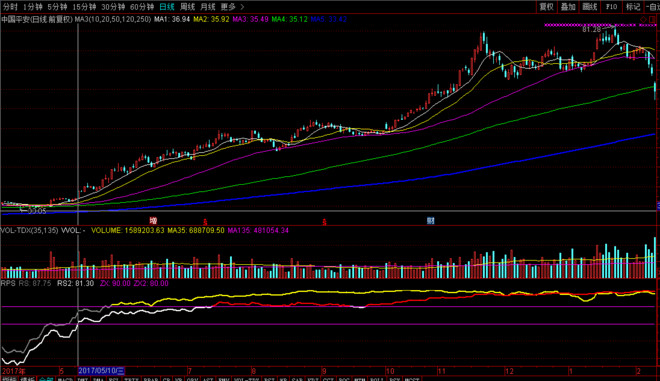Toggle the 复权 price adjustment option
This screenshot has height=381, width=660.
(x=546, y=7)
